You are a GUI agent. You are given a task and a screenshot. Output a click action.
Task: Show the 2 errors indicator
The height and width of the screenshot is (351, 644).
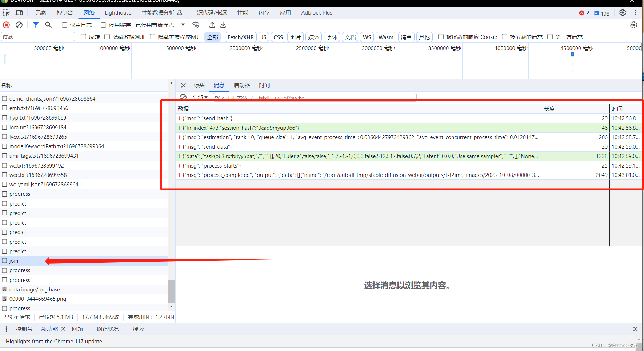[x=584, y=13]
